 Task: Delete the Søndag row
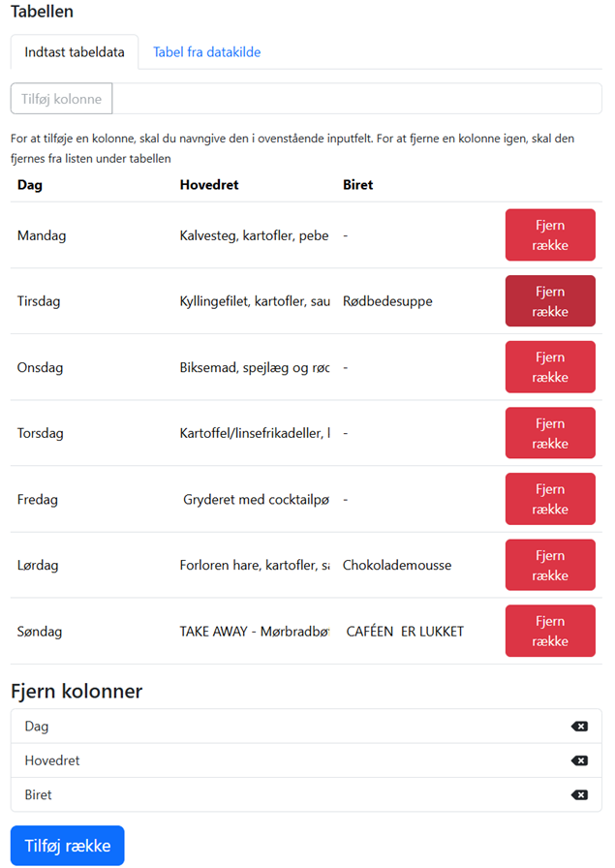[x=550, y=630]
